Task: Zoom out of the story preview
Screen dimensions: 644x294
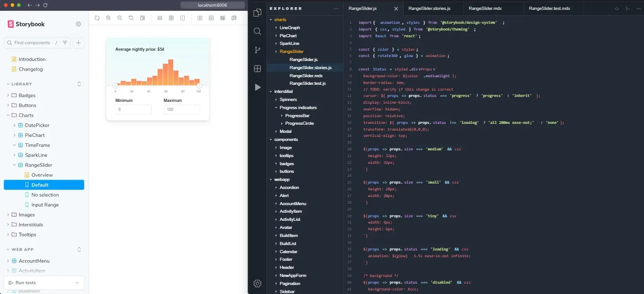Action: click(119, 18)
